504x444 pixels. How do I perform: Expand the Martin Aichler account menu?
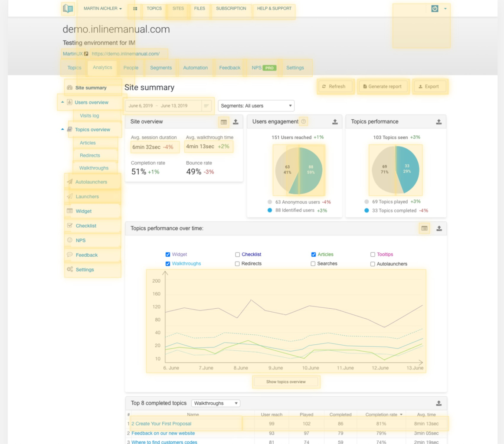(x=102, y=9)
